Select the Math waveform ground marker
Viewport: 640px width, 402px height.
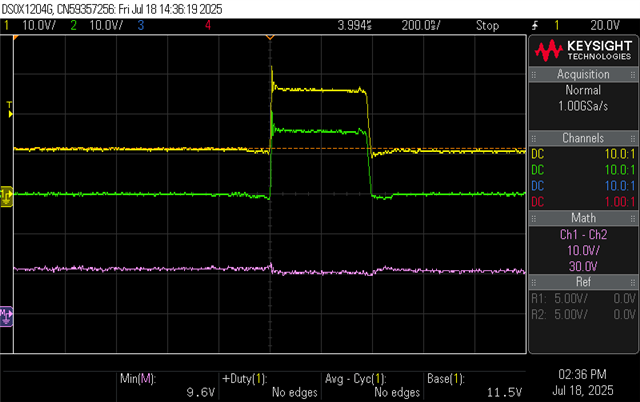pyautogui.click(x=7, y=316)
